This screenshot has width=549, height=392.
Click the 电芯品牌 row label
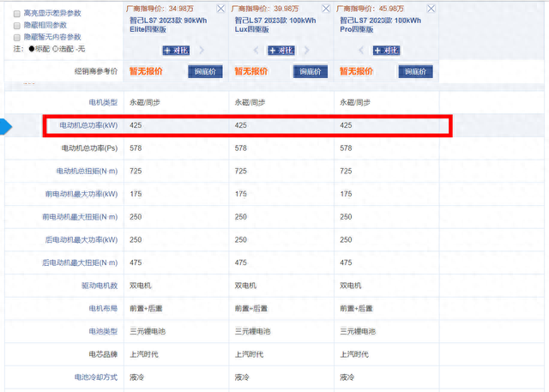(x=103, y=354)
